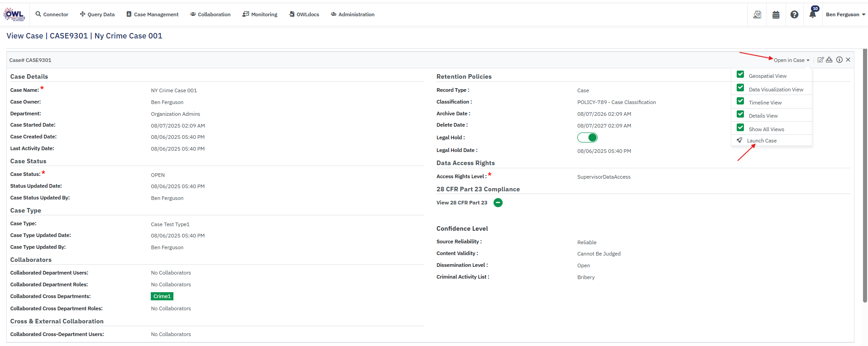Open the Case Management menu
The image size is (868, 346).
point(152,14)
